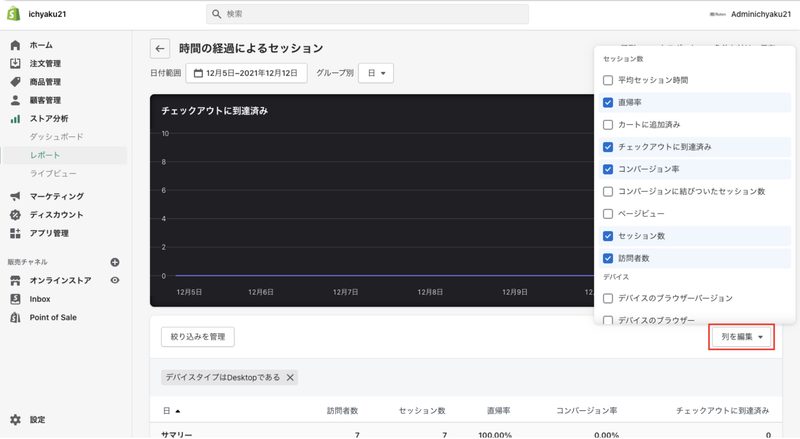Click the デバイスタイプはDesktopである filter tag
Screen dimensions: 800x439
pos(230,377)
